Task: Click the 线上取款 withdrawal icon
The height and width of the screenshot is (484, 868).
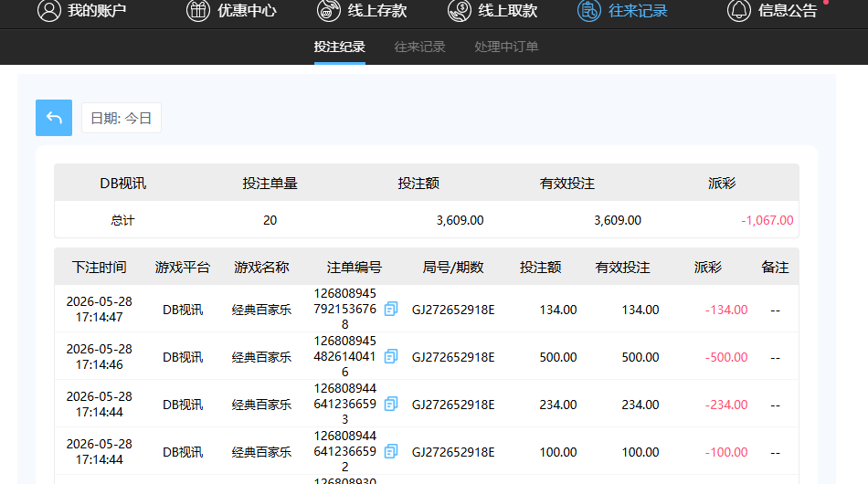Action: (459, 11)
